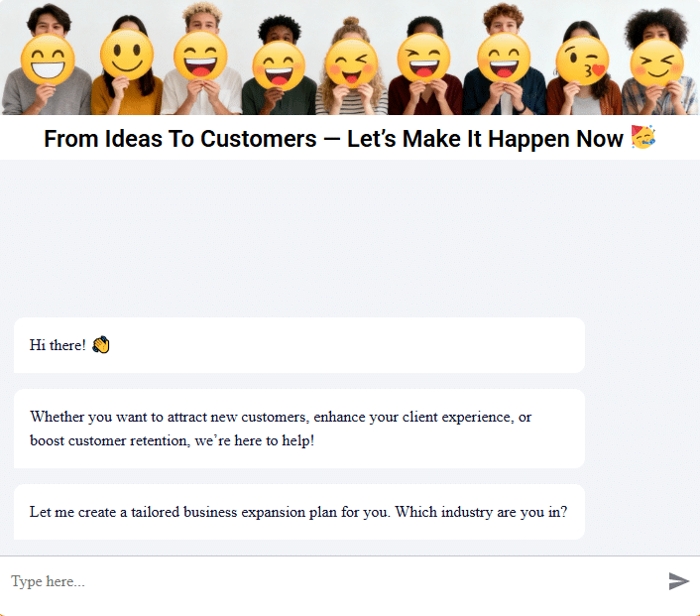Click the emoji over the dark green sweater
Viewport: 700px width, 616px height.
pos(278,66)
